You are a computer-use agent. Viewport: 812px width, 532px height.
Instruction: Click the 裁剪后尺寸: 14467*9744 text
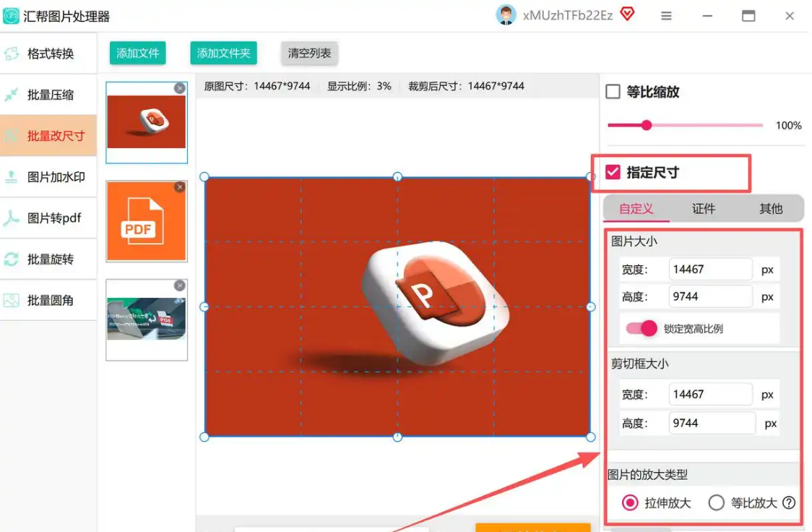coord(466,86)
